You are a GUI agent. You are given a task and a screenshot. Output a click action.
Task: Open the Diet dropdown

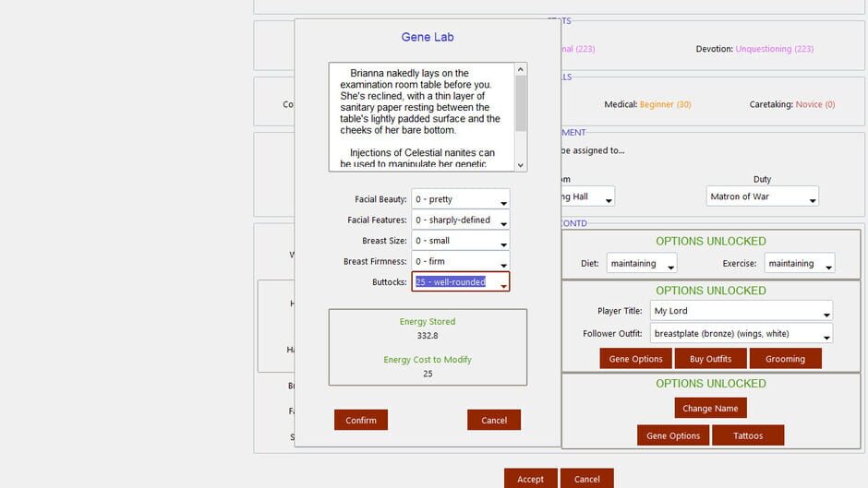point(642,263)
